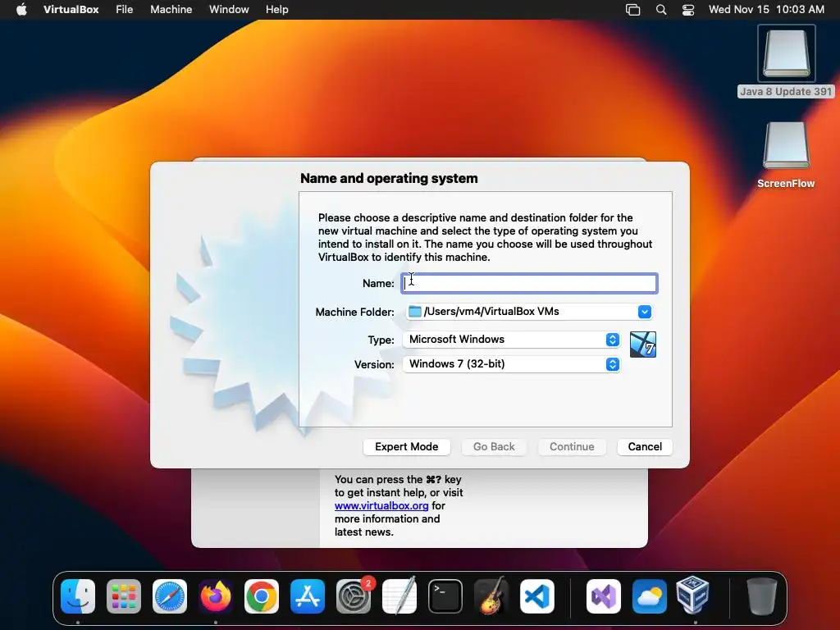Click the Go Back button
This screenshot has width=840, height=630.
(494, 447)
